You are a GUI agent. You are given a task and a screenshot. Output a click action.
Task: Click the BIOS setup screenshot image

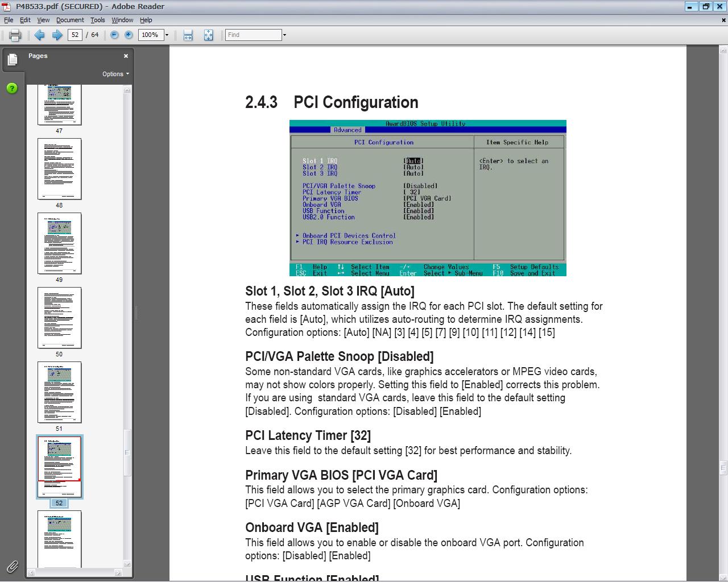428,198
